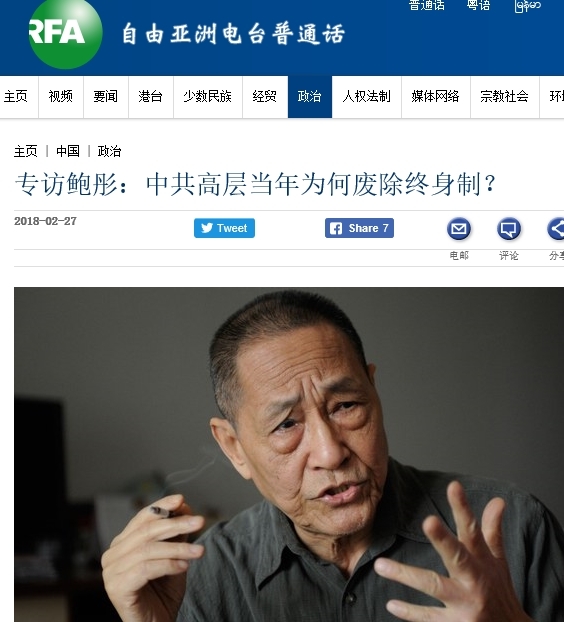Open the 人权法制 section
Screen dimensions: 564x622
pos(366,96)
